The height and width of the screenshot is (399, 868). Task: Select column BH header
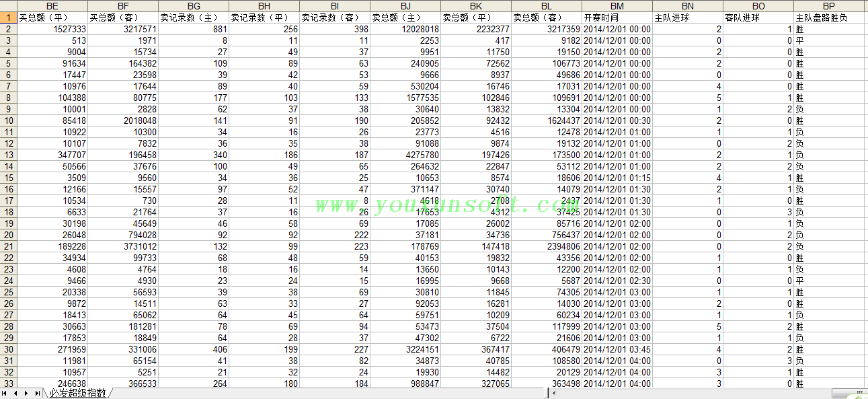pos(264,6)
